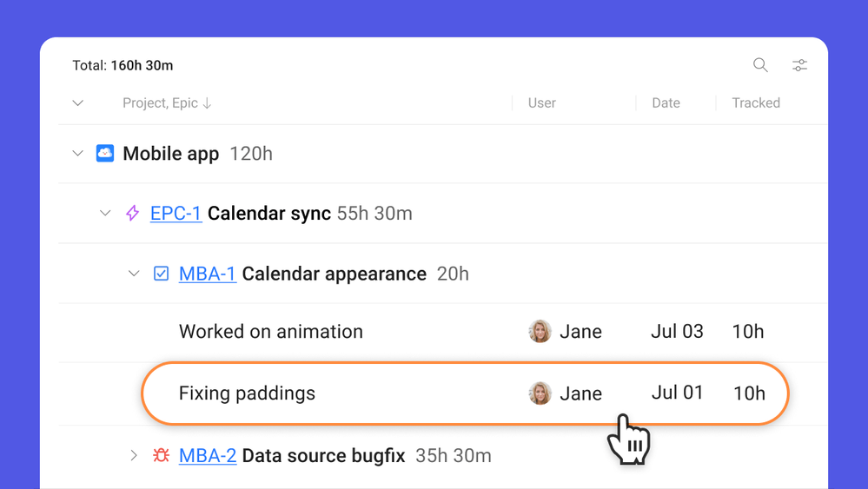The height and width of the screenshot is (489, 868).
Task: Select the Fixing paddings time entry row
Action: coord(348,393)
